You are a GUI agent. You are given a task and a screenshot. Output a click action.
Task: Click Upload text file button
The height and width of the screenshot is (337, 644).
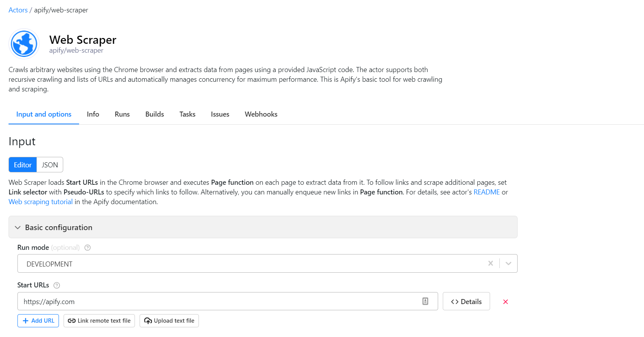click(x=169, y=321)
